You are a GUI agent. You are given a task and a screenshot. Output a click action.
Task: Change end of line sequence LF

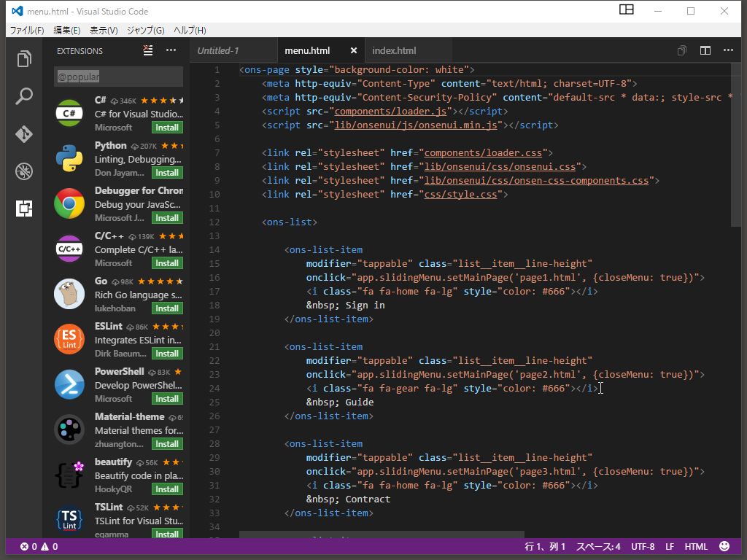670,547
